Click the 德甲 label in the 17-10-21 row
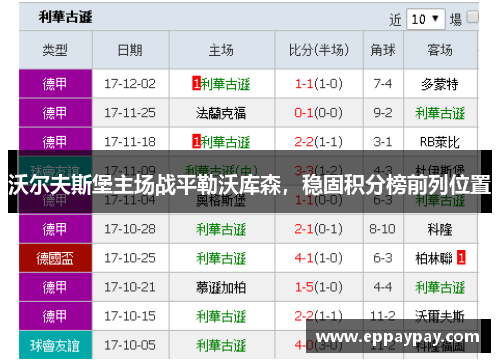Screen dimensions: 500x362 point(55,287)
